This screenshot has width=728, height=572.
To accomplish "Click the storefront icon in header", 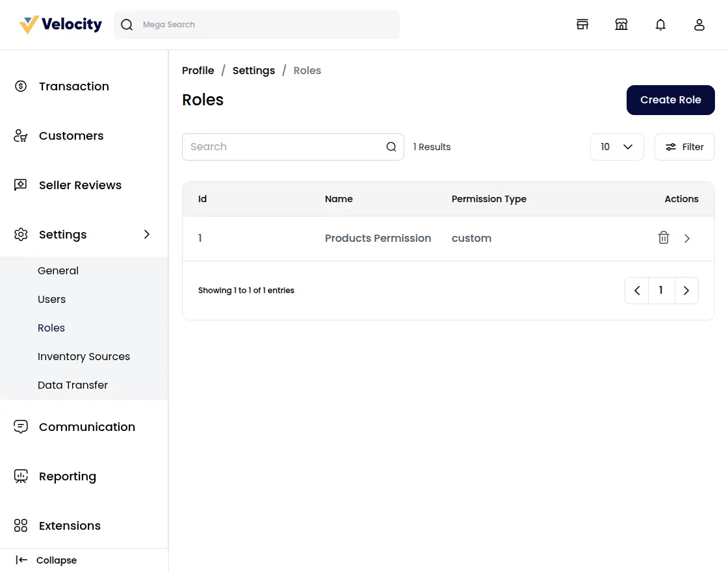I will [x=582, y=25].
